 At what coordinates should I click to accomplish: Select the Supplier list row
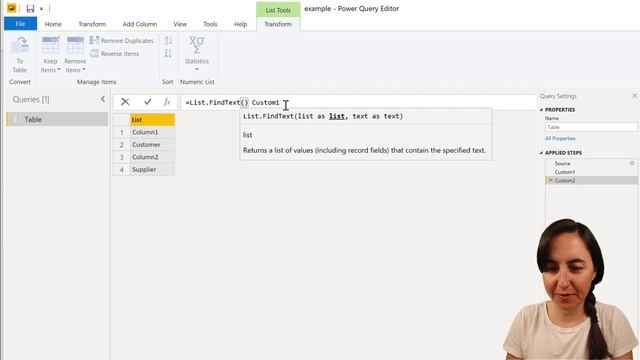(x=152, y=169)
